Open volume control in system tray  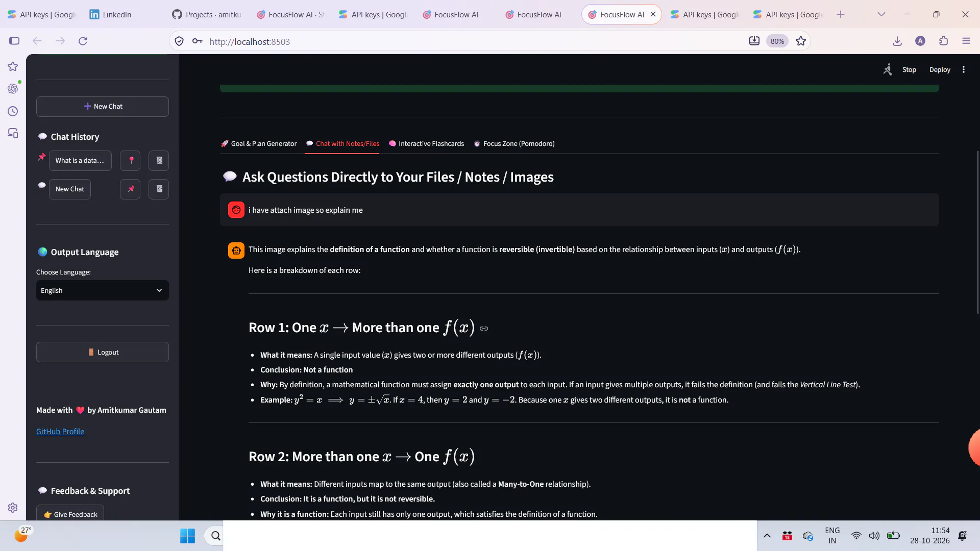click(x=874, y=536)
